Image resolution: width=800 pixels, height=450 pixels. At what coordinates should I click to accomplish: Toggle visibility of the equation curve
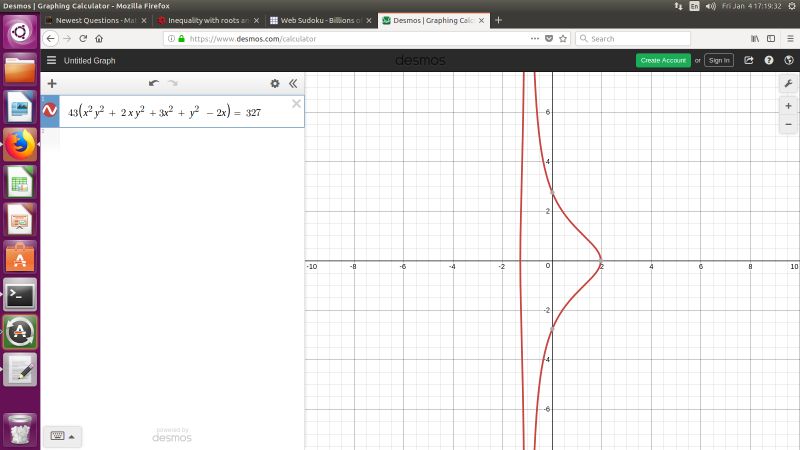tap(50, 110)
